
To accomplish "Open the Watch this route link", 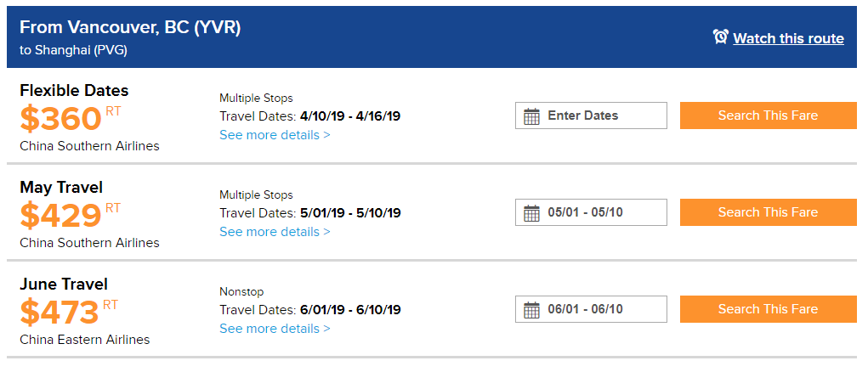I will pyautogui.click(x=788, y=38).
